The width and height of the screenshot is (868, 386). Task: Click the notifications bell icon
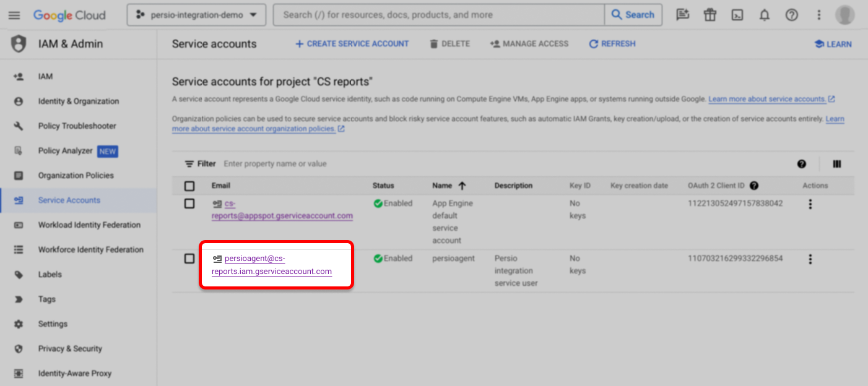(x=765, y=15)
